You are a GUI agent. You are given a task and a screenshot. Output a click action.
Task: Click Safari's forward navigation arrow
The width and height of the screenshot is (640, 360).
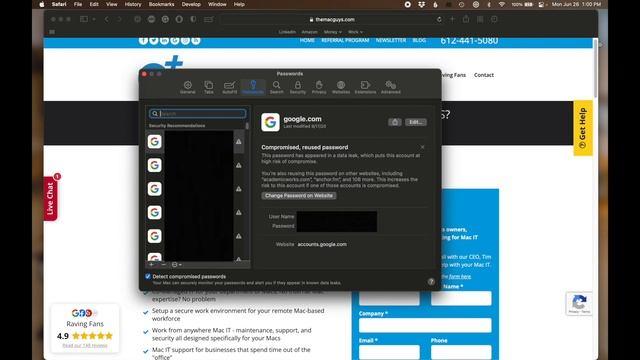120,19
